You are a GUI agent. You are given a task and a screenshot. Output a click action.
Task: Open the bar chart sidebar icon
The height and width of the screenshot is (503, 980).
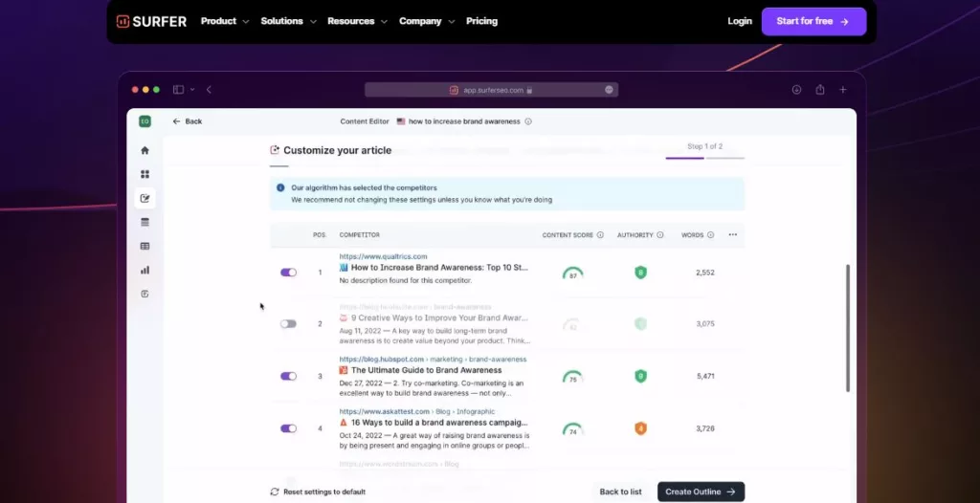tap(145, 270)
